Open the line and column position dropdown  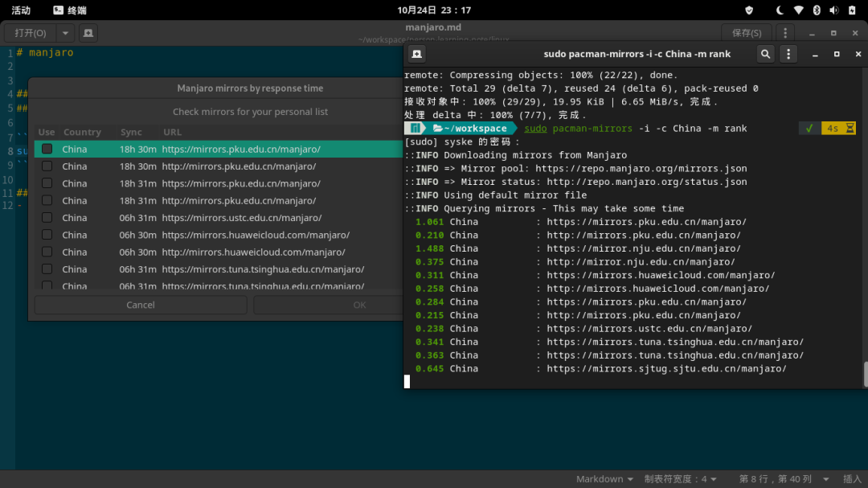pos(784,479)
